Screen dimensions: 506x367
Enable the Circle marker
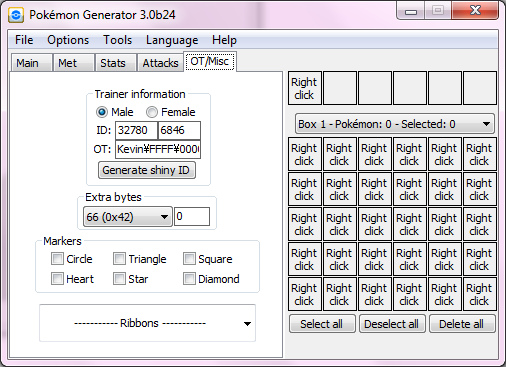coord(57,259)
